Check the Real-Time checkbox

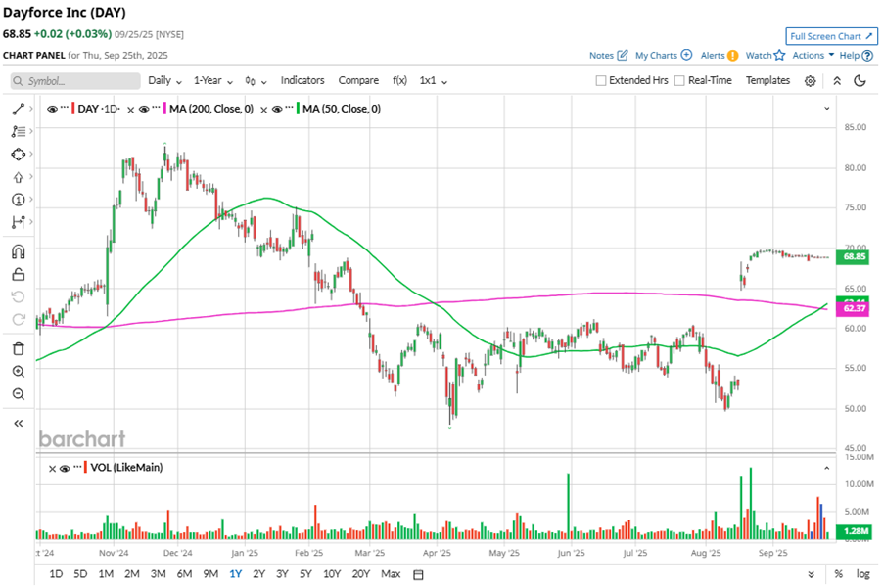click(679, 81)
